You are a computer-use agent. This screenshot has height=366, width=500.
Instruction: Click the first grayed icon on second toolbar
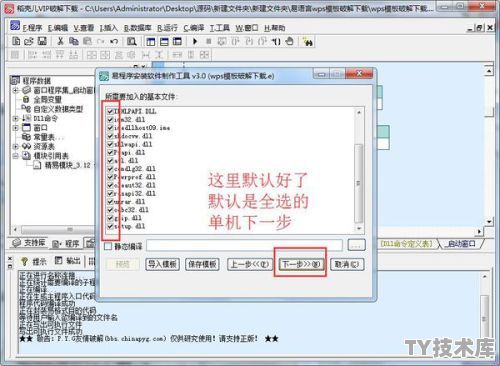[x=15, y=55]
